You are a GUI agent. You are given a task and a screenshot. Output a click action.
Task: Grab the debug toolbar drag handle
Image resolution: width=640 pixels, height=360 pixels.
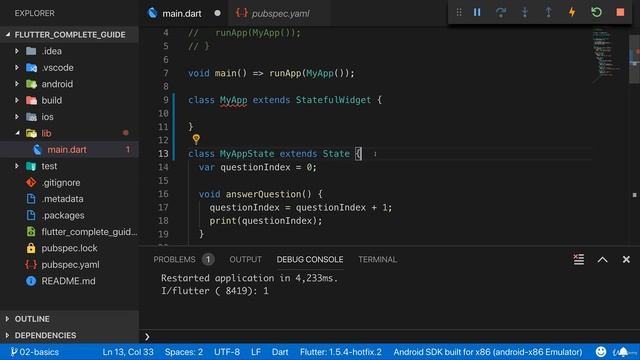pyautogui.click(x=459, y=13)
